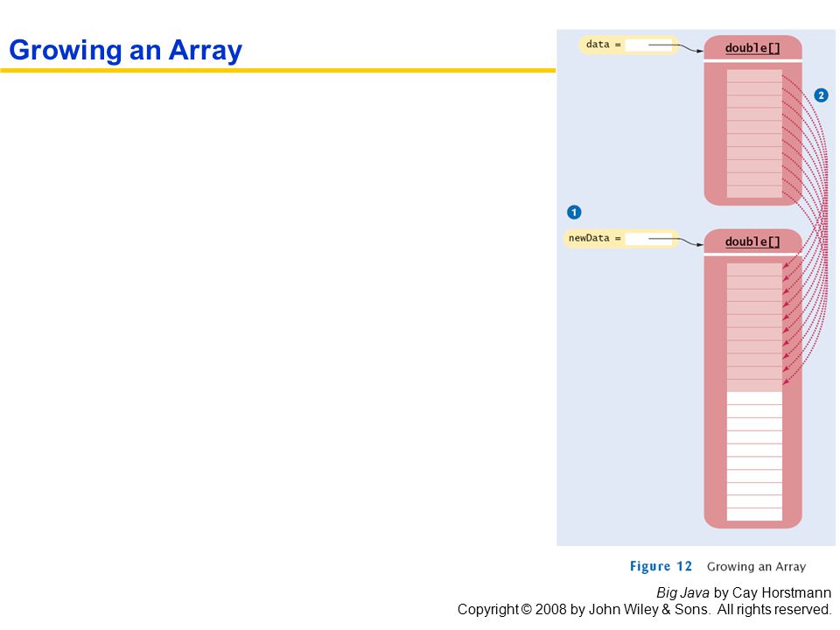Viewport: 840px width, 630px height.
Task: Click the 'Growing an Array' slide title
Action: pos(126,51)
